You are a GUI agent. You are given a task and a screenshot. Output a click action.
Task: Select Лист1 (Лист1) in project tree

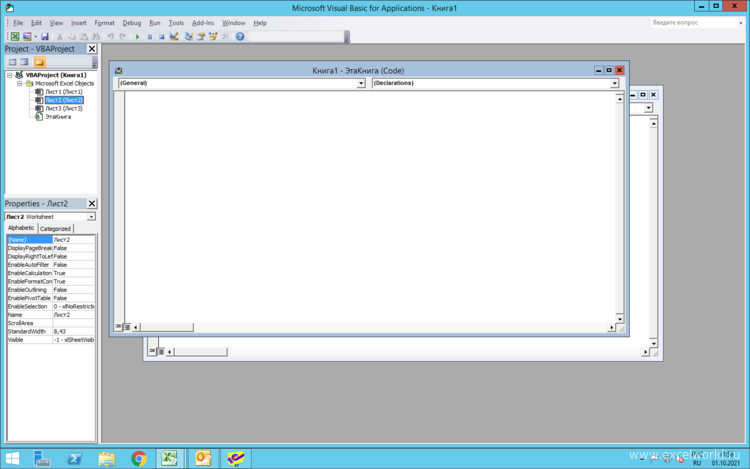coord(64,92)
